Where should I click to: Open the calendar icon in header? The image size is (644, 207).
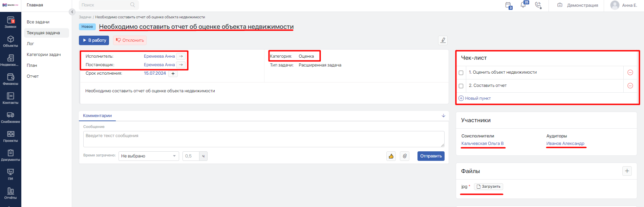click(509, 5)
